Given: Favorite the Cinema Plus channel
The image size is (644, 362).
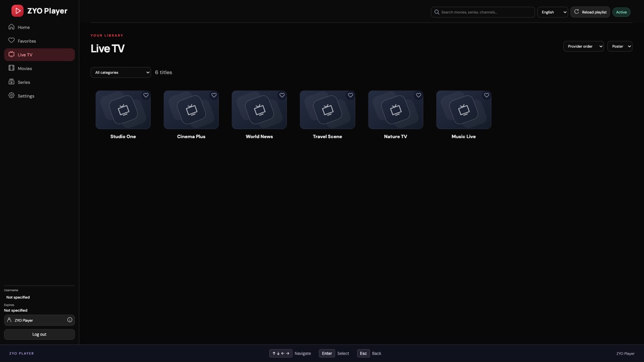Looking at the screenshot, I should [x=214, y=95].
